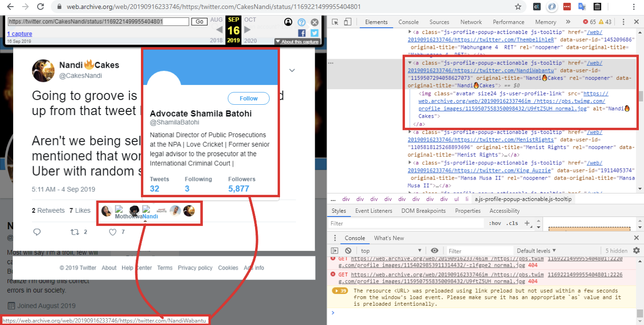Screen dimensions: 644x325
Task: Go to previous capture month arrow
Action: pyautogui.click(x=219, y=31)
